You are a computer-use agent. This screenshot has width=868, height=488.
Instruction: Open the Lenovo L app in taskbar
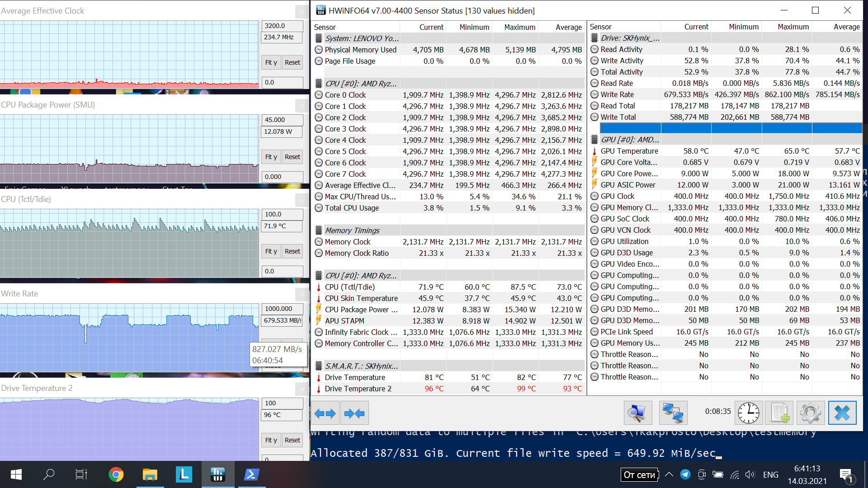(x=184, y=474)
